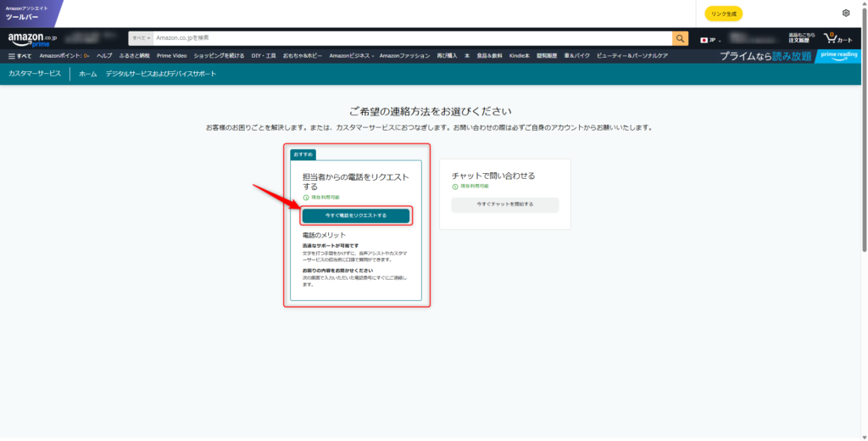Open ふるさと納税 nav link
The height and width of the screenshot is (441, 868).
[135, 56]
